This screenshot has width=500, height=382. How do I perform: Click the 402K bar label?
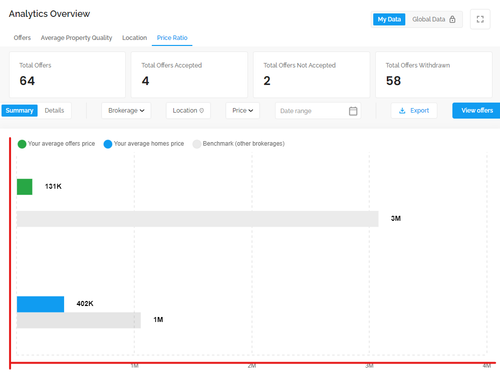coord(85,304)
